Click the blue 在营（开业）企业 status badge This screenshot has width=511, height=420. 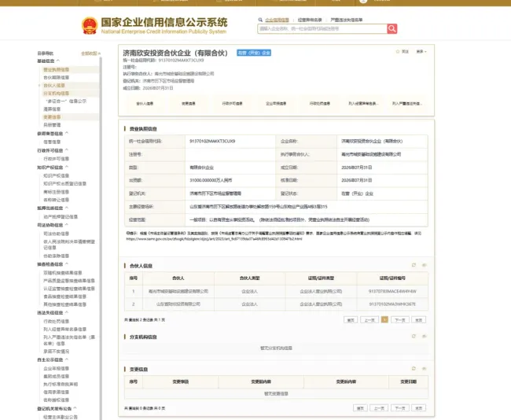click(254, 53)
